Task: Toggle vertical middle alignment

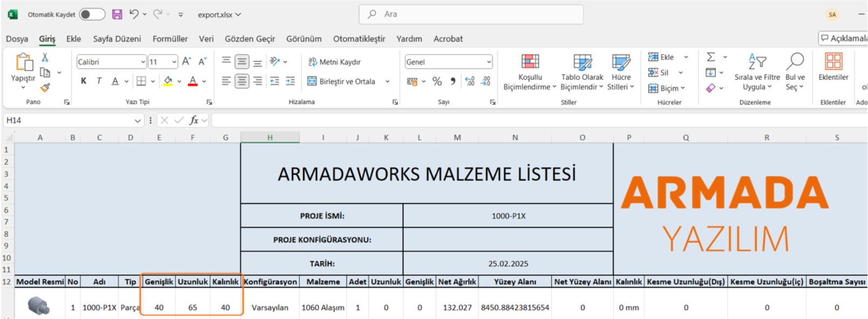Action: click(242, 61)
